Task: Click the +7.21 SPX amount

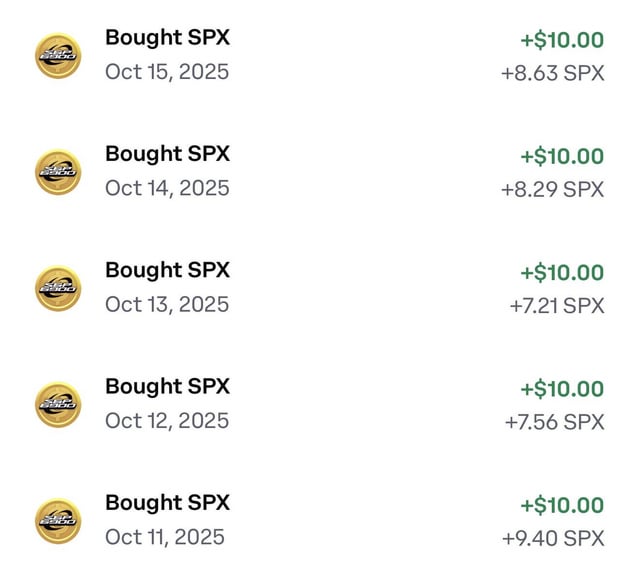Action: [556, 305]
